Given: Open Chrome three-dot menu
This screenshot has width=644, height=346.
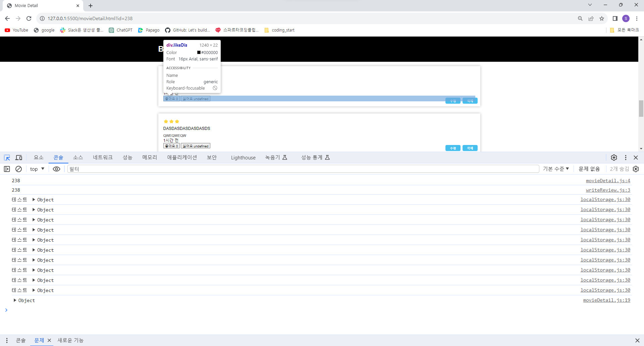Looking at the screenshot, I should coord(637,18).
